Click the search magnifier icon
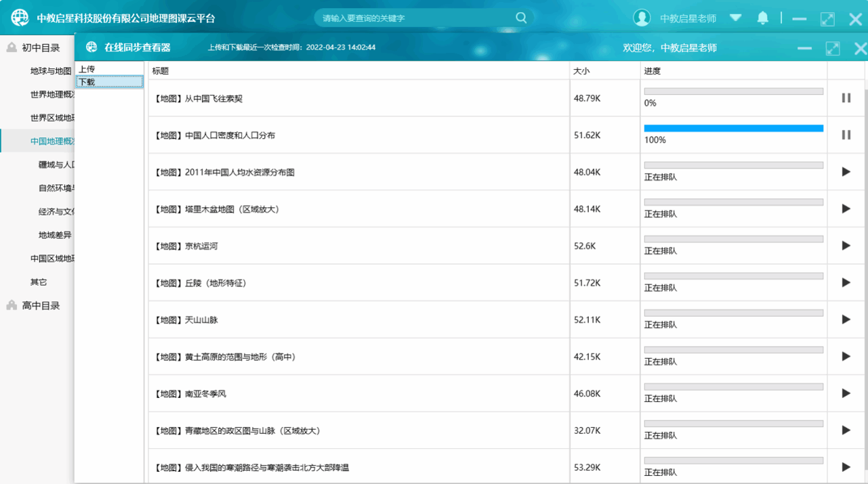This screenshot has width=868, height=484. [x=521, y=18]
